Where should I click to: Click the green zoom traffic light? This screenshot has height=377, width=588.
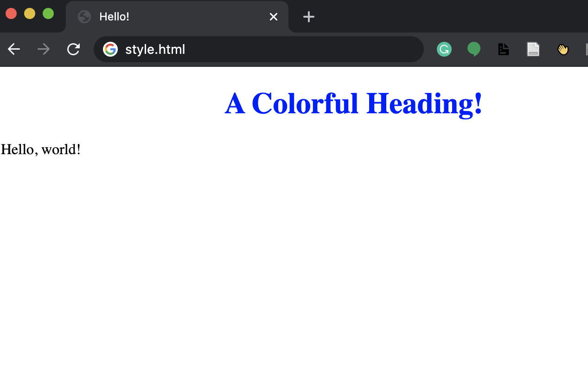pyautogui.click(x=48, y=13)
